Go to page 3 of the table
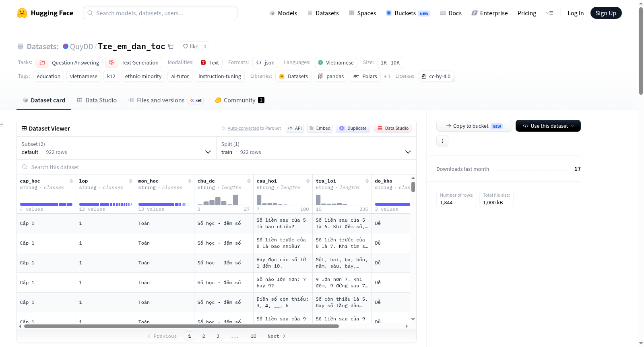Screen dimensions: 644x347 (x=218, y=336)
